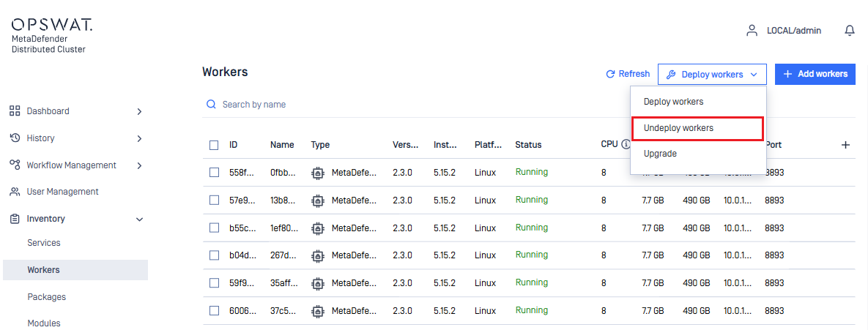Add a column with the plus icon
Image resolution: width=868 pixels, height=330 pixels.
point(845,145)
